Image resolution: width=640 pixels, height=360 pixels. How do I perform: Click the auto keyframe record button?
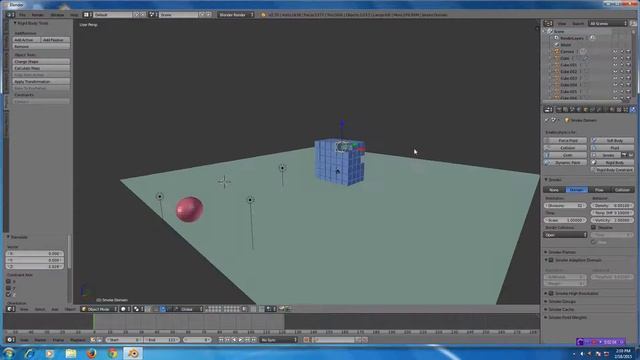(x=306, y=340)
